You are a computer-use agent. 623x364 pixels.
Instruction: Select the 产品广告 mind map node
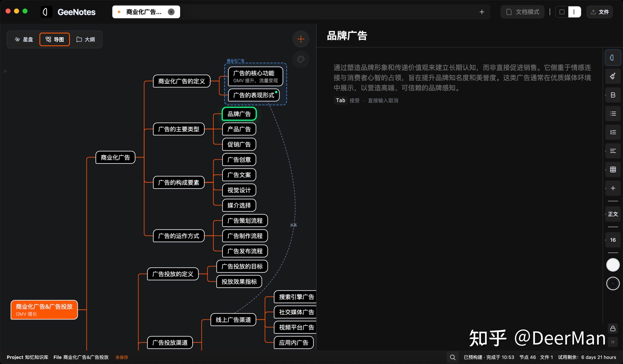[239, 129]
